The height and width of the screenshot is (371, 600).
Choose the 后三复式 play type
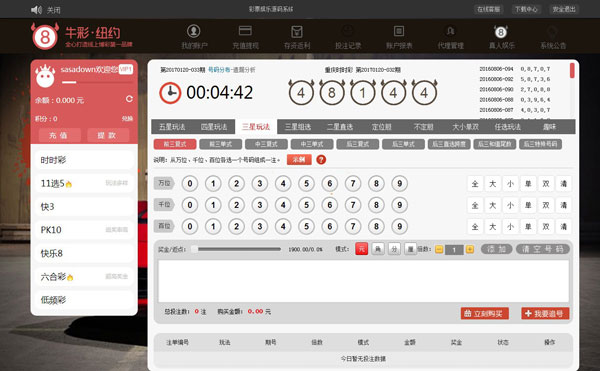tap(358, 144)
